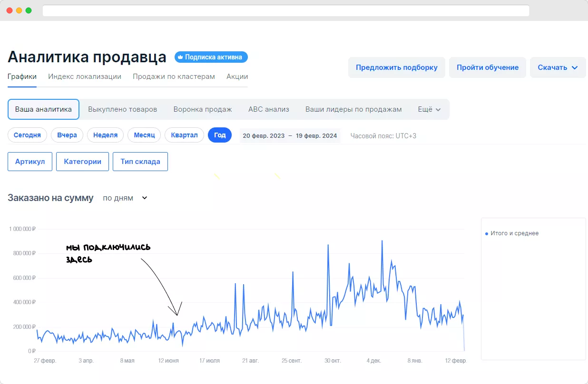
Task: Click the Пройти обучение button
Action: 488,67
